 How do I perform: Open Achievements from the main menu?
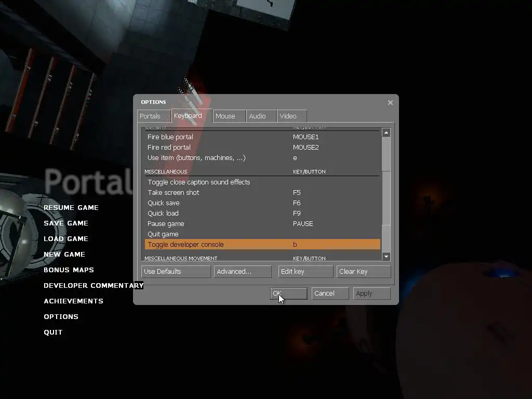[x=73, y=301]
